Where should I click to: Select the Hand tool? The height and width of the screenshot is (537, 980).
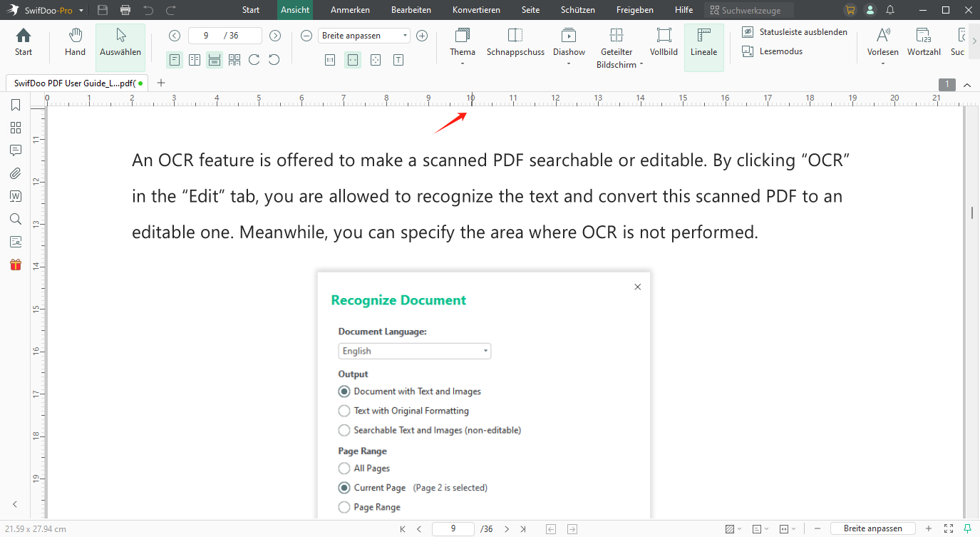point(75,42)
